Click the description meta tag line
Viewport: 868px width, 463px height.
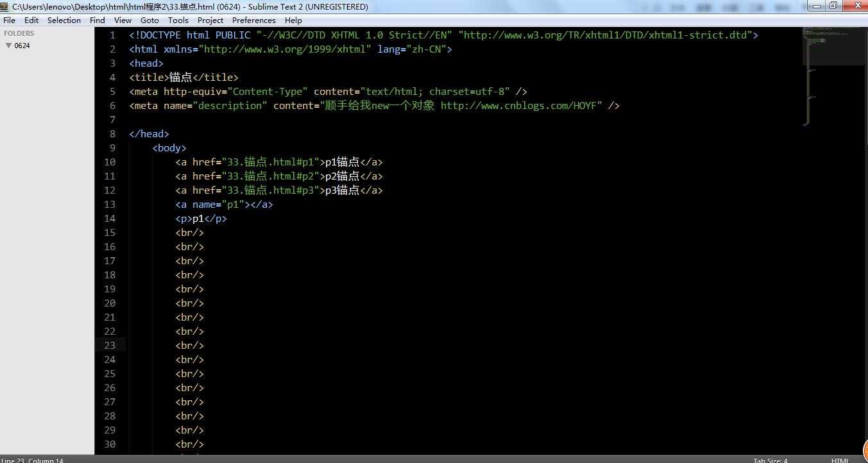pos(374,106)
